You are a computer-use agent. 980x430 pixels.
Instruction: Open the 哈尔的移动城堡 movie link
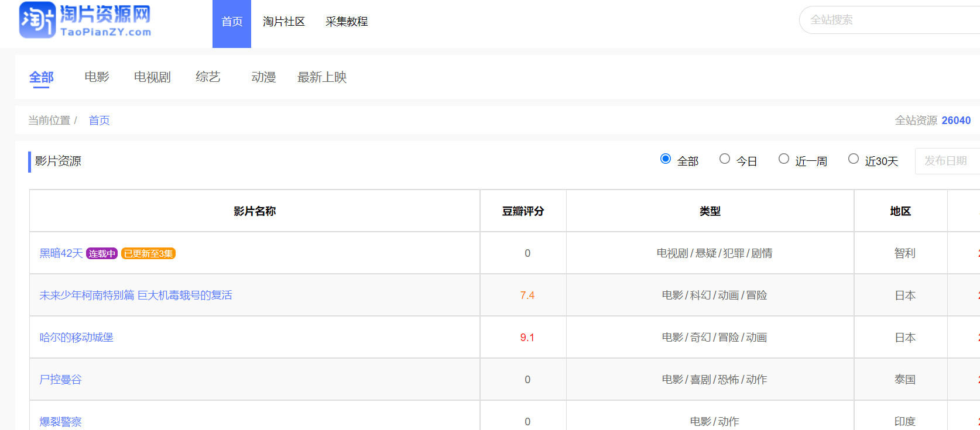pos(76,338)
